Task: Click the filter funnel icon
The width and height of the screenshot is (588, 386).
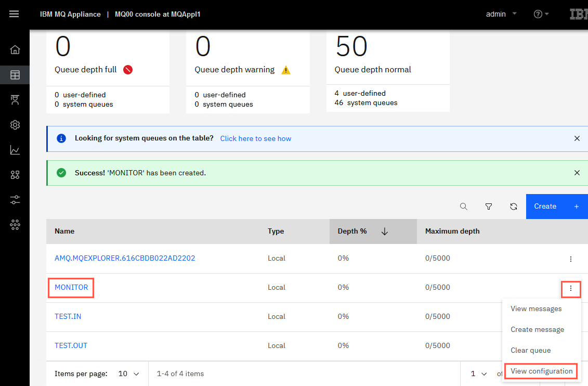Action: pos(489,207)
